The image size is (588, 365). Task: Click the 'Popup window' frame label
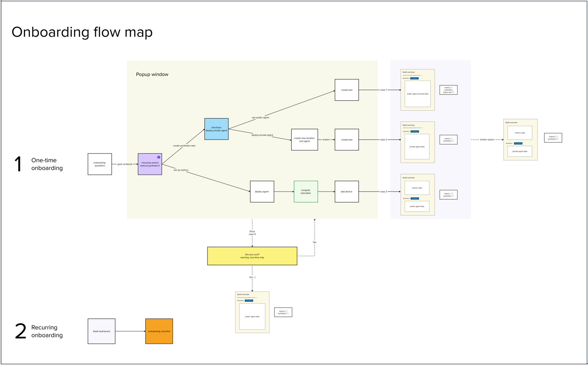click(x=152, y=74)
